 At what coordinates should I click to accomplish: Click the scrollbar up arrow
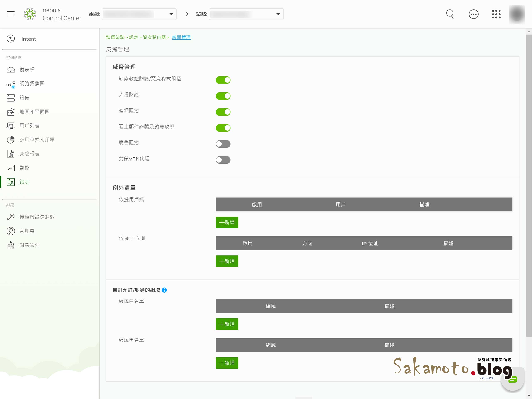pyautogui.click(x=529, y=32)
